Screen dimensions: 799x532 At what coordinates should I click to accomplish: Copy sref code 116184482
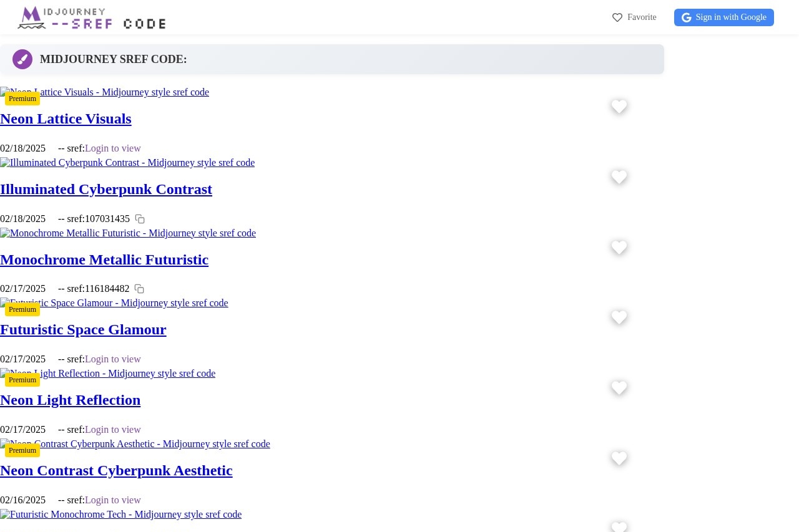click(x=139, y=289)
